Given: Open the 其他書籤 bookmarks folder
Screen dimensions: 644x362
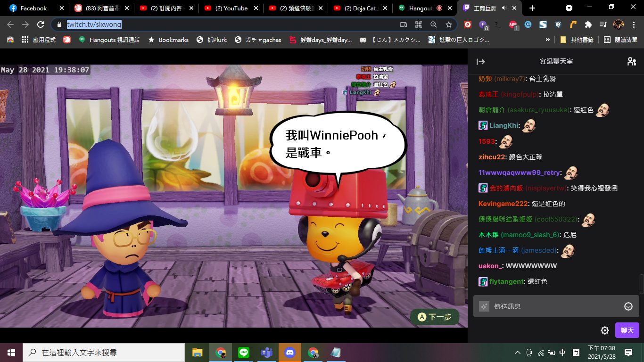Looking at the screenshot, I should 577,40.
